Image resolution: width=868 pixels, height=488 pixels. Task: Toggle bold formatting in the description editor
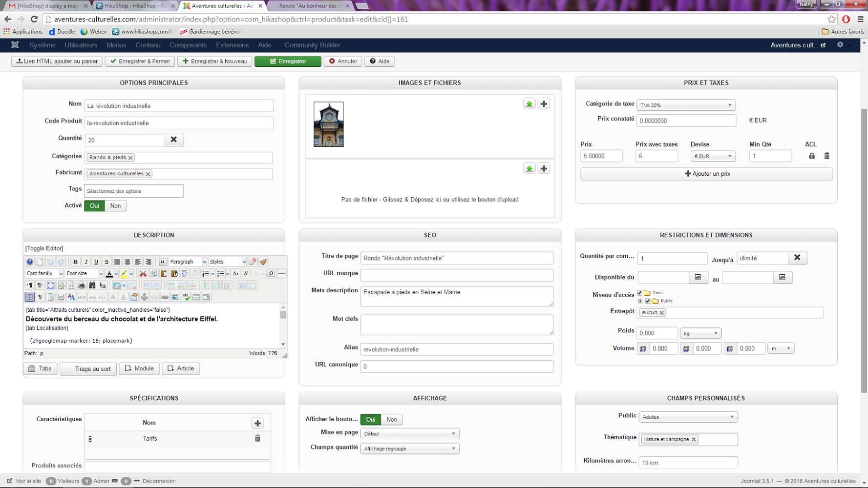[x=75, y=262]
